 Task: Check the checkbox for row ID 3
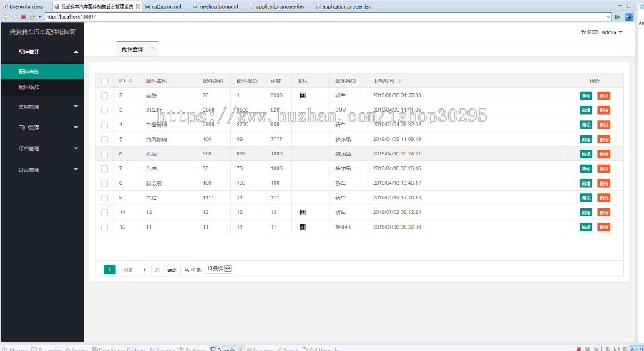[x=104, y=110]
